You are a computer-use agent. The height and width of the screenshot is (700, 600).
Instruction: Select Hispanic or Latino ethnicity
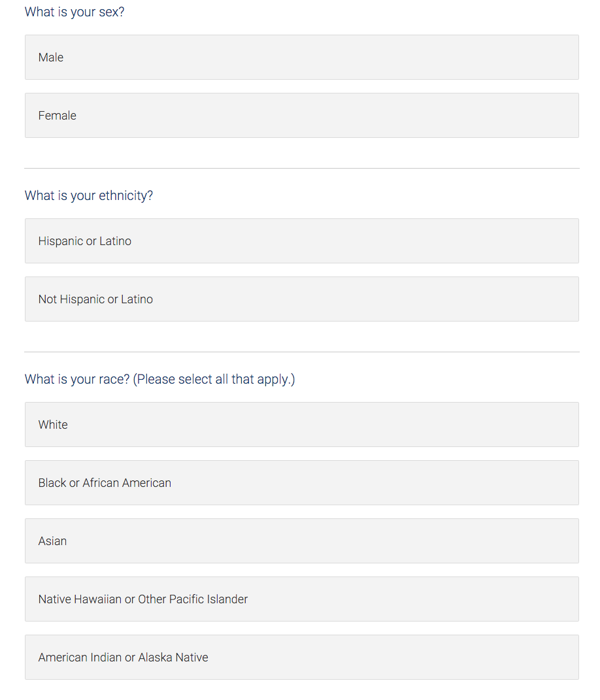click(301, 241)
